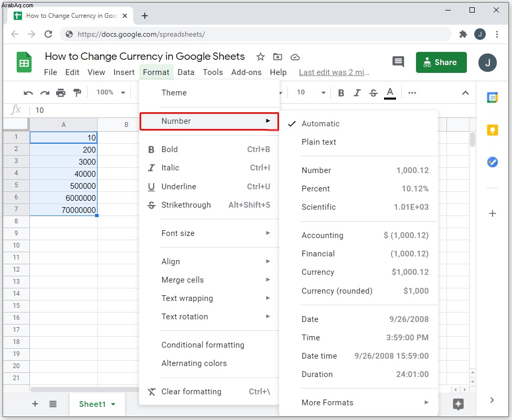Hide the side panel arrow

pyautogui.click(x=492, y=400)
